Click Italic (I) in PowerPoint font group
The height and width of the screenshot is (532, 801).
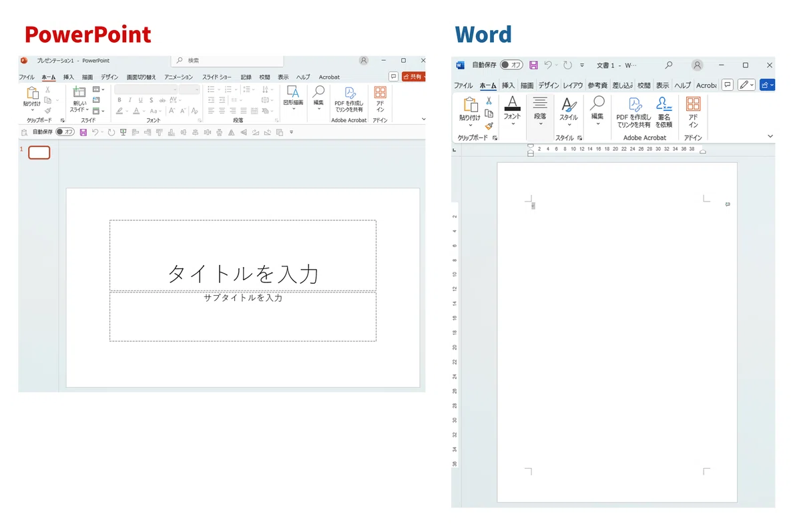[x=130, y=100]
